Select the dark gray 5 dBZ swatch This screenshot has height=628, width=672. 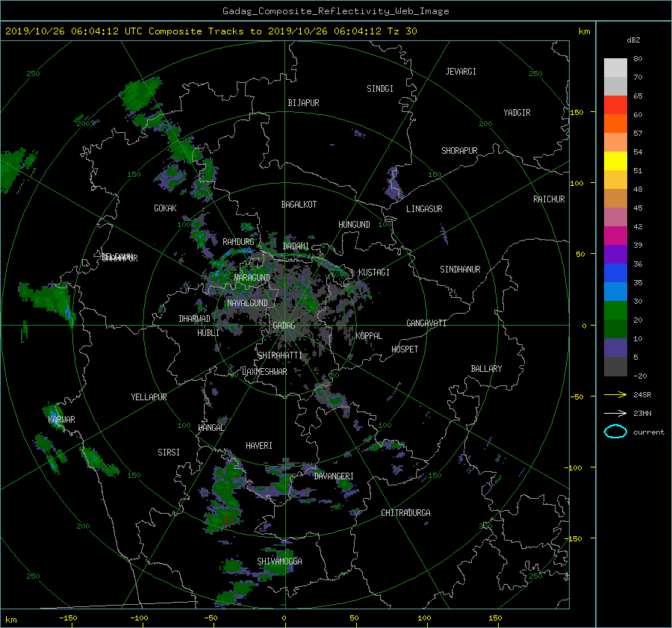(x=615, y=366)
